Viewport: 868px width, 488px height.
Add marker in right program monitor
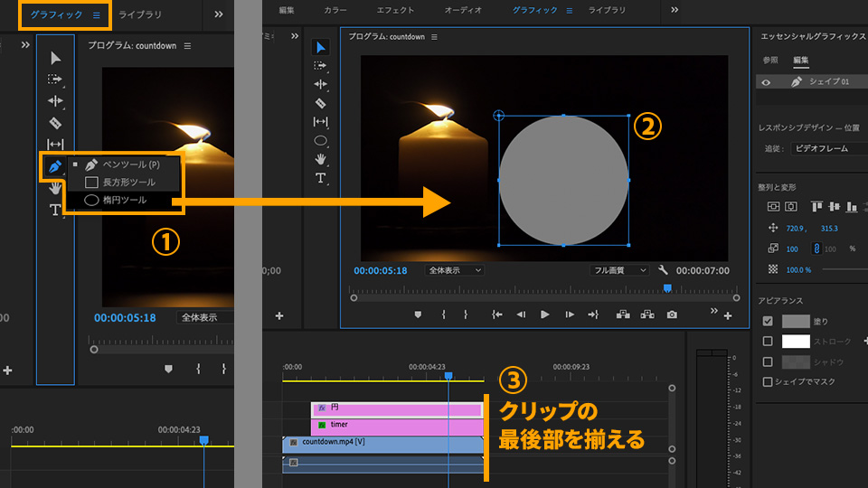coord(418,314)
